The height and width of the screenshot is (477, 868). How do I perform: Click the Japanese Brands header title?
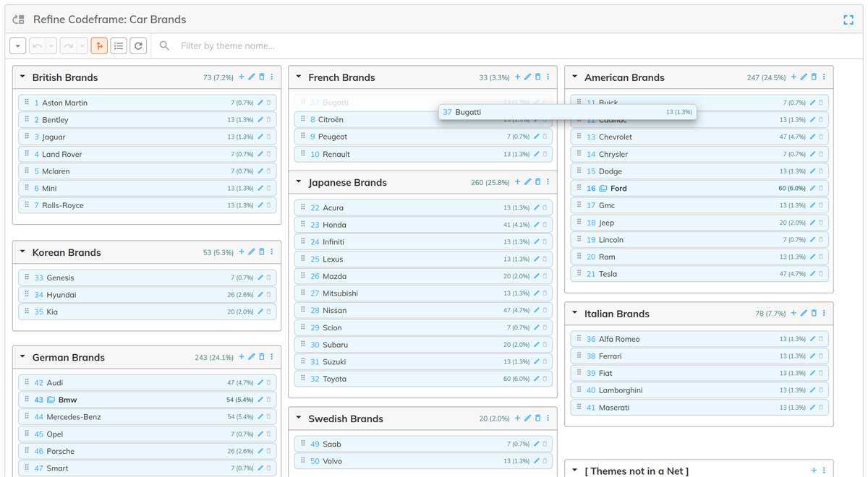coord(347,182)
